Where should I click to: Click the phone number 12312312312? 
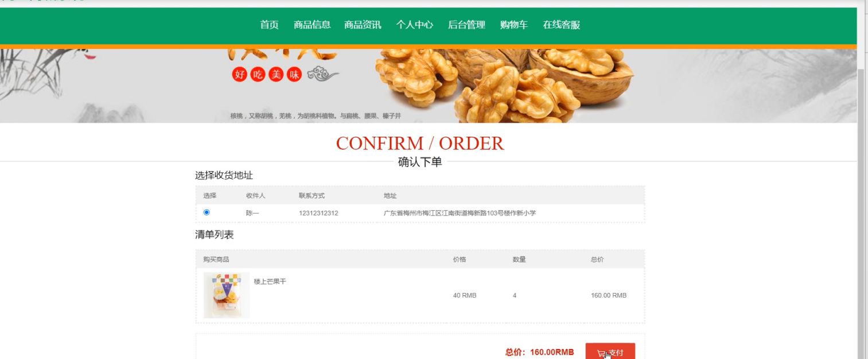click(x=318, y=213)
